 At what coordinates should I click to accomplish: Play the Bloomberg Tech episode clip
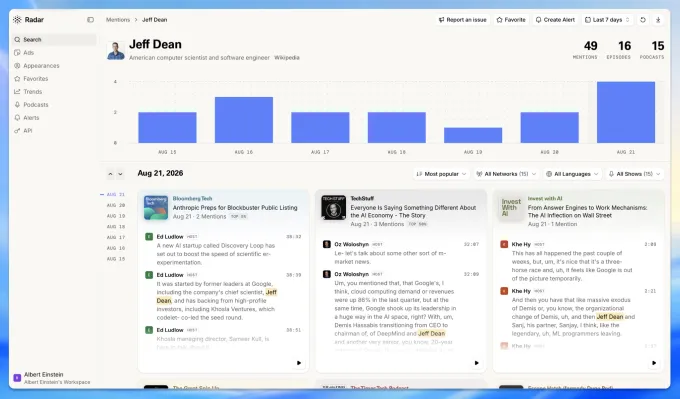pyautogui.click(x=299, y=363)
